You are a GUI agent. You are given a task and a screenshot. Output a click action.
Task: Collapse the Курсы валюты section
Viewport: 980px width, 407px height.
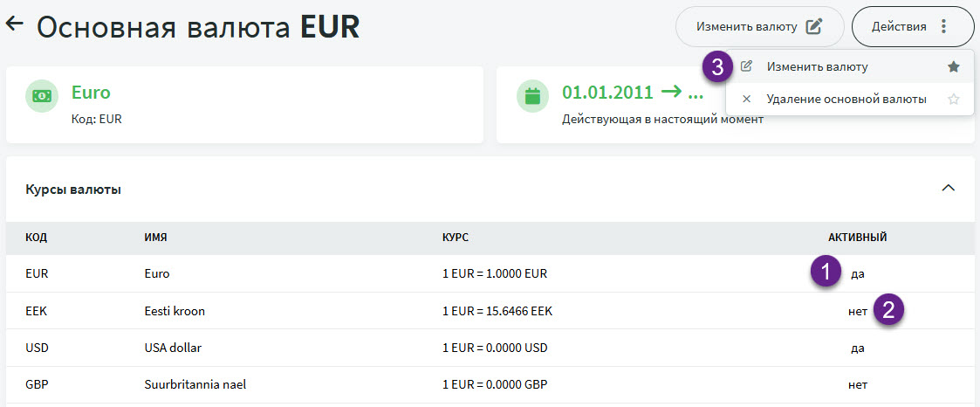tap(949, 188)
